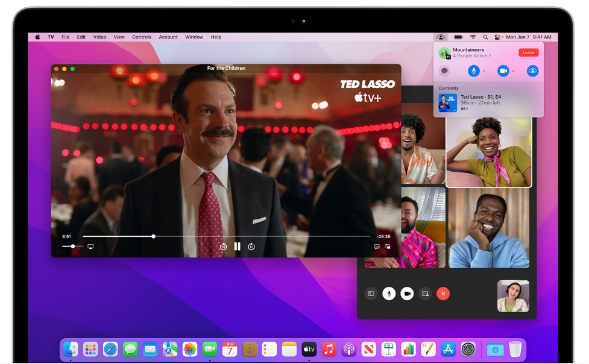Open the Account menu in menu bar

168,37
